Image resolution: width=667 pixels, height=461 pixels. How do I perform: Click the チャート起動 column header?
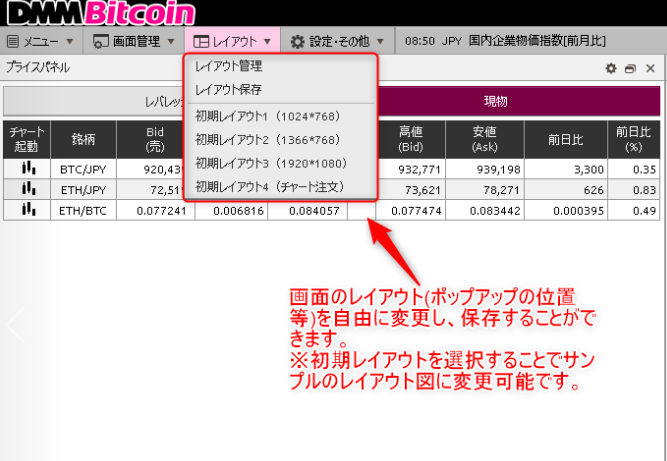[x=27, y=139]
